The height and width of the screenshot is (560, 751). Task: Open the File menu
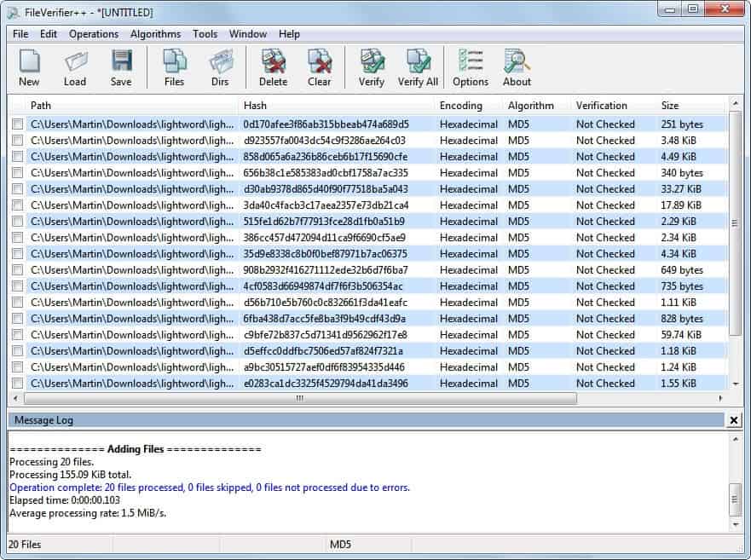pyautogui.click(x=20, y=34)
